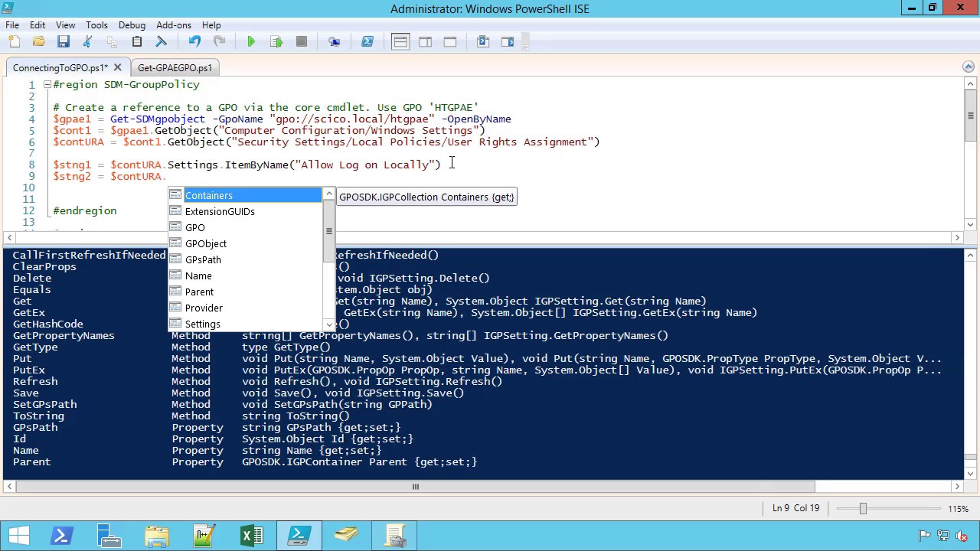This screenshot has width=980, height=551.
Task: Click 'Allow Log on Locally' string on line 8
Action: pyautogui.click(x=364, y=165)
